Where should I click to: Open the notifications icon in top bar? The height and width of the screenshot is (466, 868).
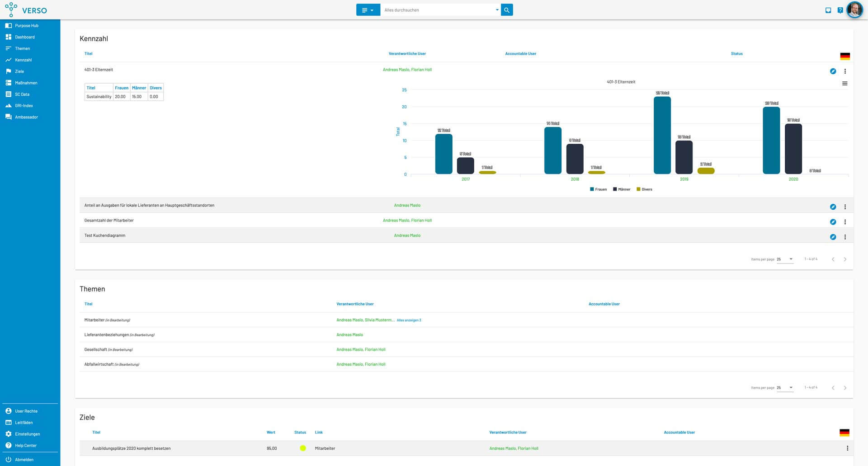coord(828,10)
